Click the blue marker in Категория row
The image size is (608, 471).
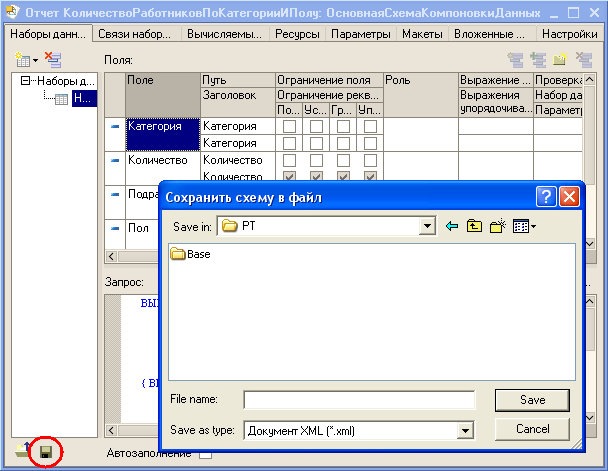[115, 126]
